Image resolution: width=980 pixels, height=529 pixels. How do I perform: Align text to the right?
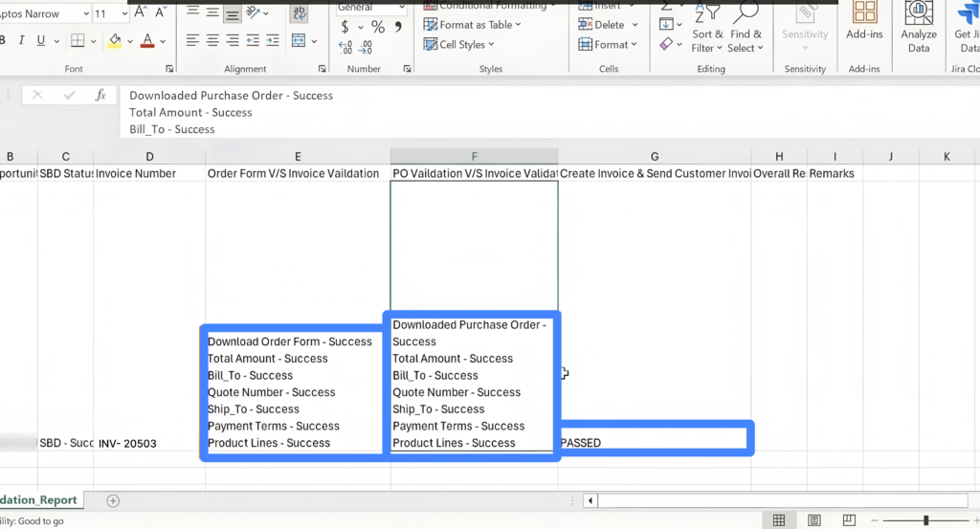point(233,41)
